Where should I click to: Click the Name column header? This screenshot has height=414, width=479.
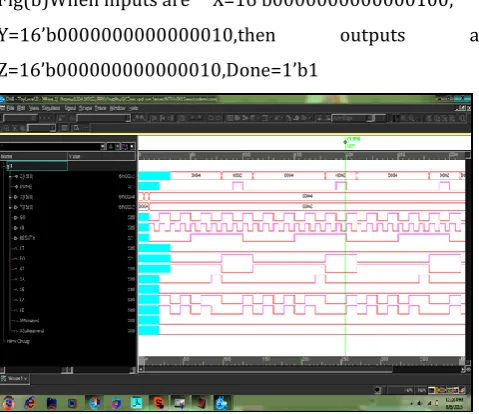pos(34,156)
